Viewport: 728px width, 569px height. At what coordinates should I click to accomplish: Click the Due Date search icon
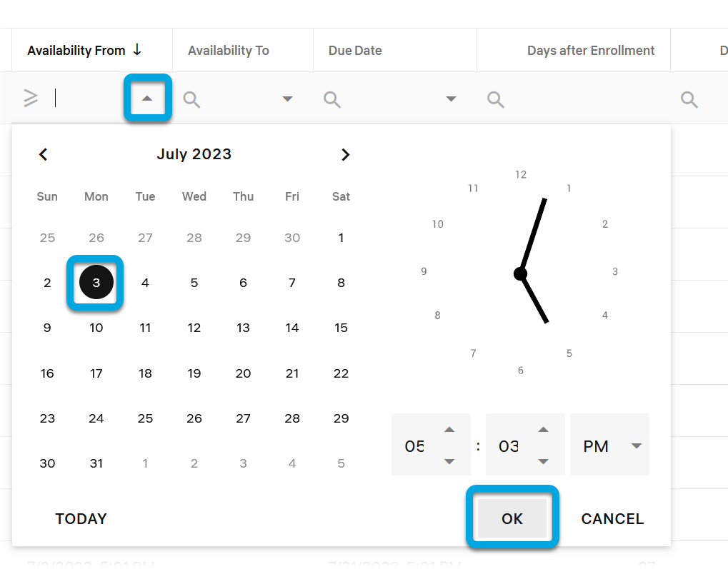[332, 99]
